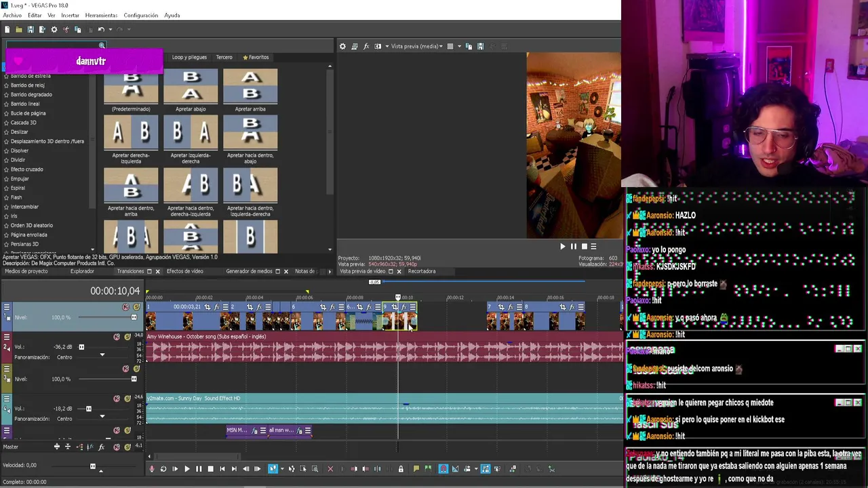Open the Insertar menu

click(x=70, y=15)
